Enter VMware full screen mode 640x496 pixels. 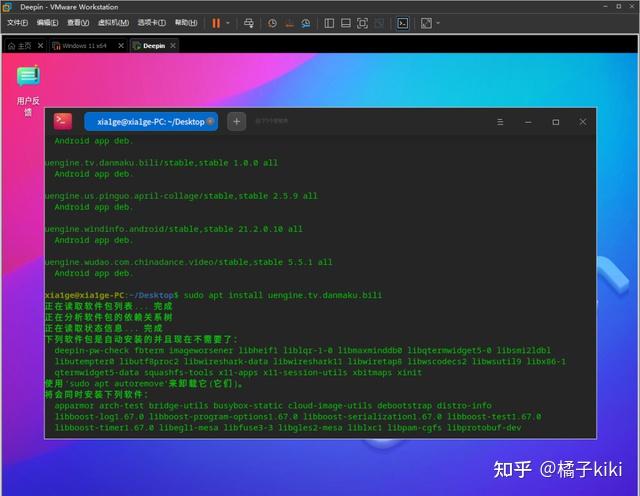[x=362, y=23]
